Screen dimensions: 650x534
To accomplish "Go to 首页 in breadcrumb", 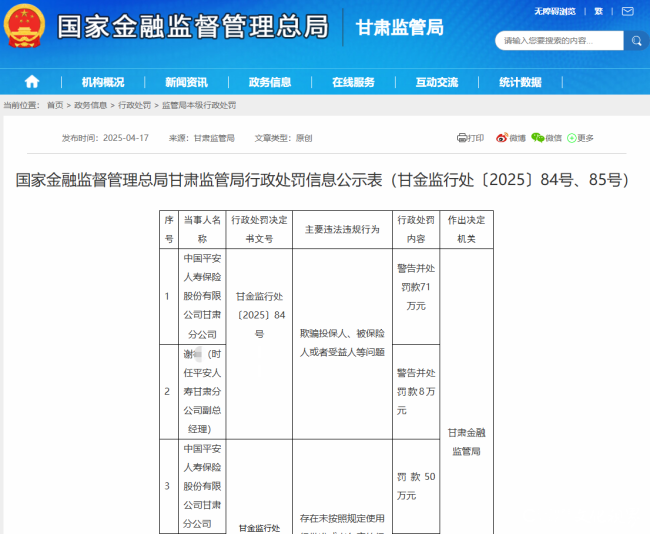I will tap(55, 105).
